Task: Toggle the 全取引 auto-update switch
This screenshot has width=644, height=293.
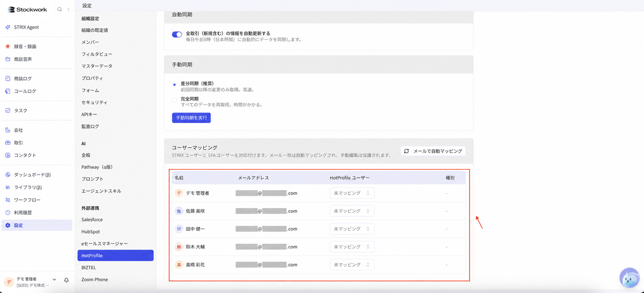Action: [177, 34]
